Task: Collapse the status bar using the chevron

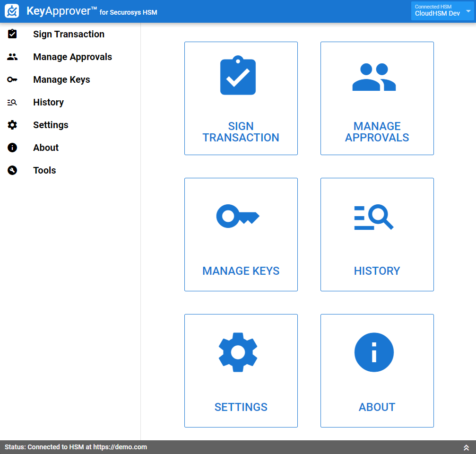Action: tap(466, 446)
